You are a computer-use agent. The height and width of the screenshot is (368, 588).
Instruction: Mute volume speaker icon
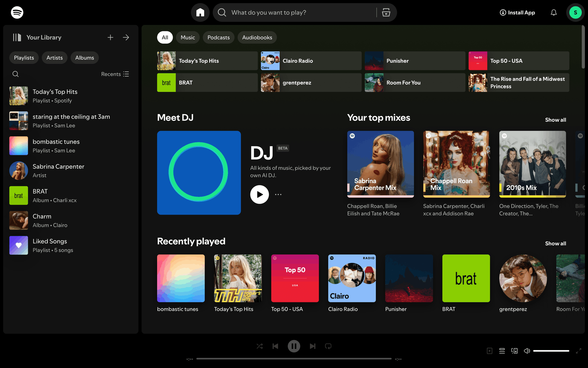527,351
